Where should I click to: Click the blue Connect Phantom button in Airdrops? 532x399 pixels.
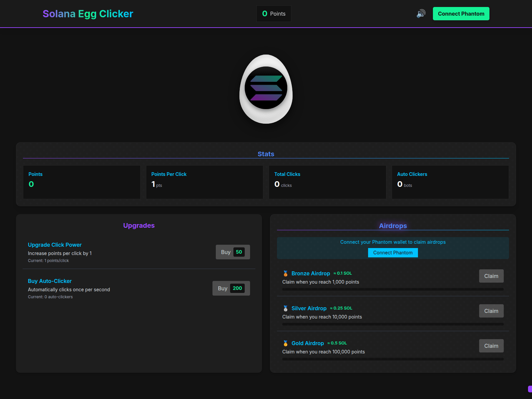coord(393,253)
